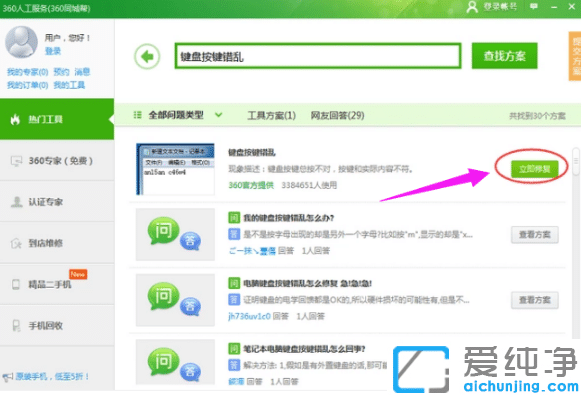587x399 pixels.
Task: Open 我的专家(0) link
Action: pos(27,71)
